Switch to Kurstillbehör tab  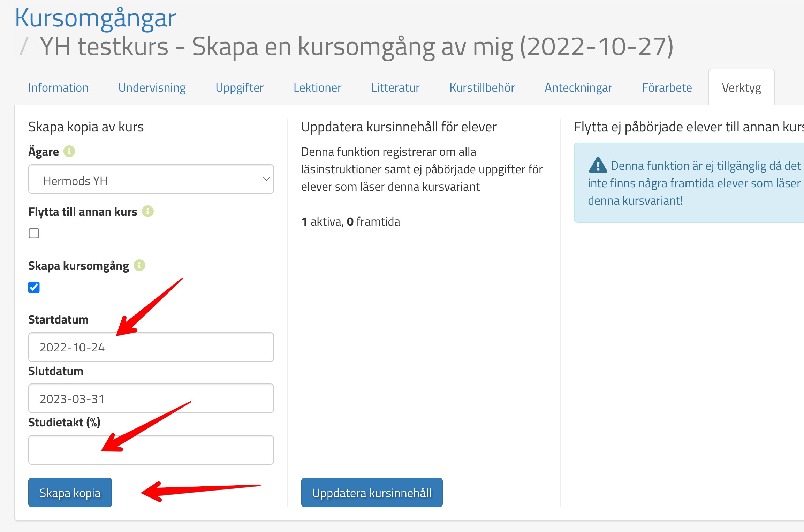tap(482, 88)
